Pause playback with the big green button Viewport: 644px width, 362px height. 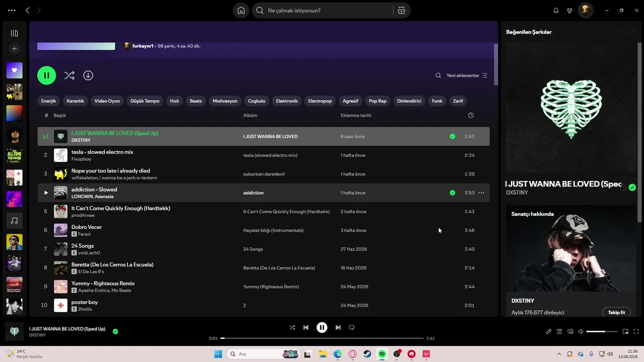click(46, 75)
